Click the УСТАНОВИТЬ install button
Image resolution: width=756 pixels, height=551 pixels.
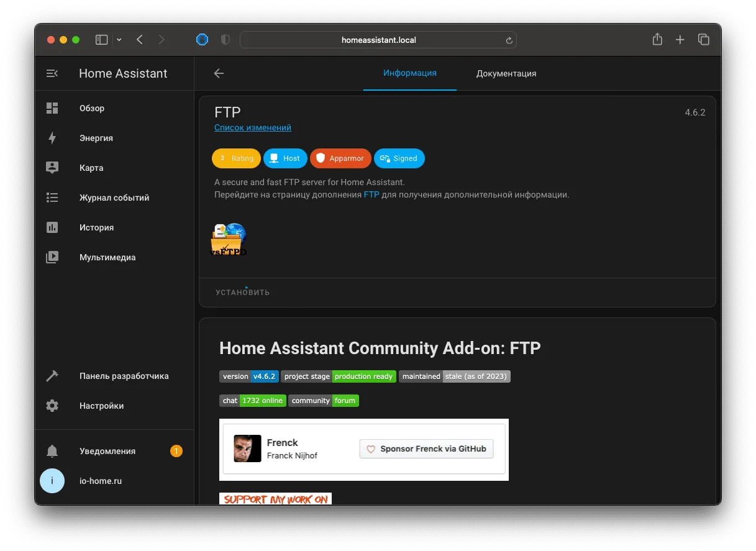point(242,292)
